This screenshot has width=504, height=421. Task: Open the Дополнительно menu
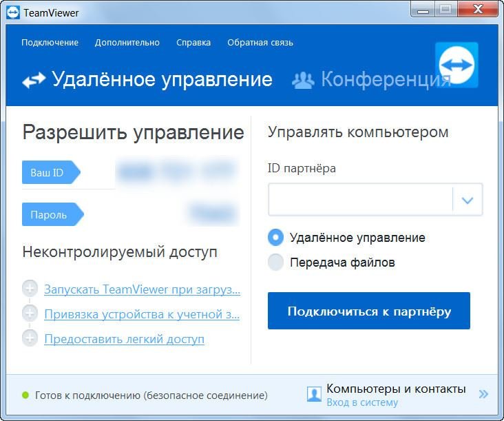(x=127, y=43)
